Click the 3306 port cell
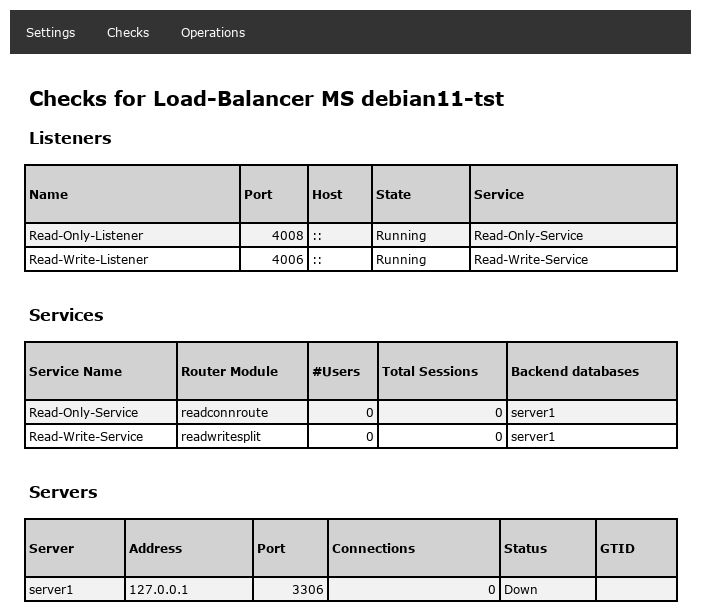 (306, 590)
